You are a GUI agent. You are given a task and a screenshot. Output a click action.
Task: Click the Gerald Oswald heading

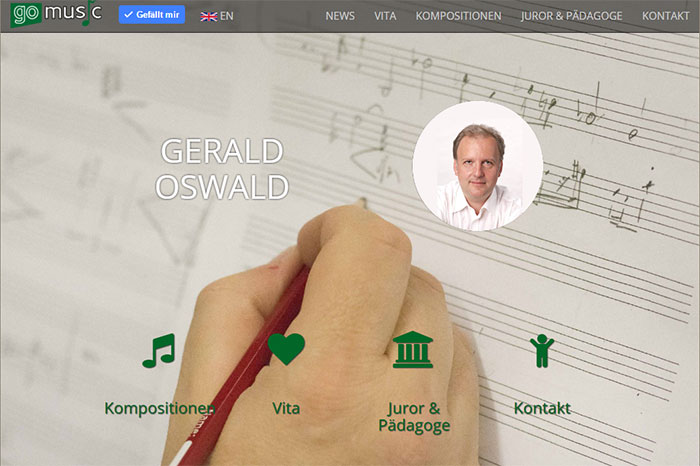(222, 169)
